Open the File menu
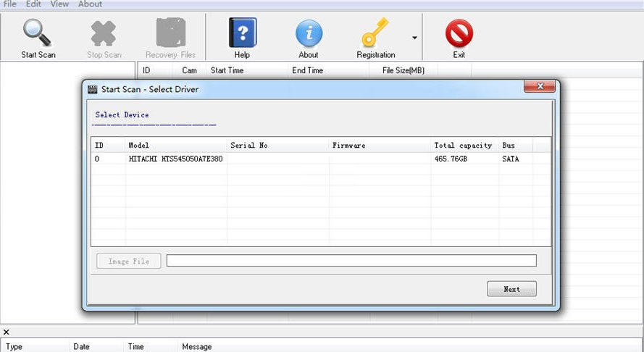This screenshot has width=644, height=352. pyautogui.click(x=9, y=4)
